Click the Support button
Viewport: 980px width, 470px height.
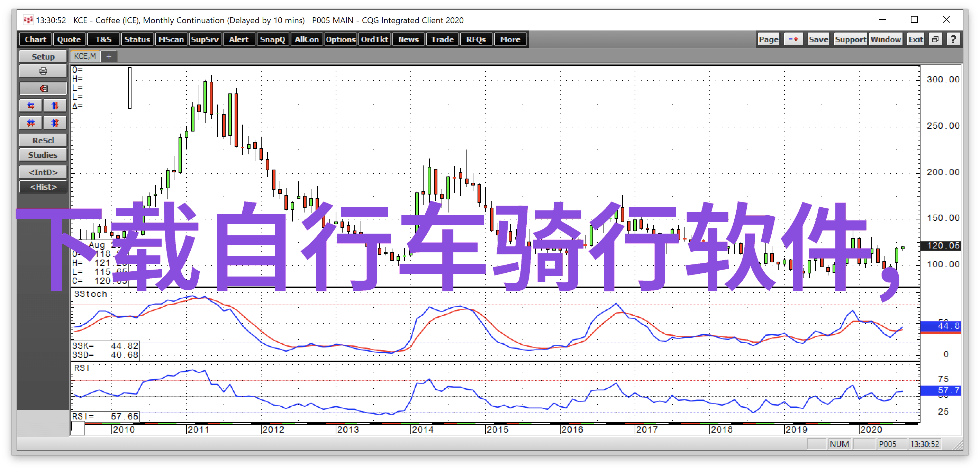(851, 39)
